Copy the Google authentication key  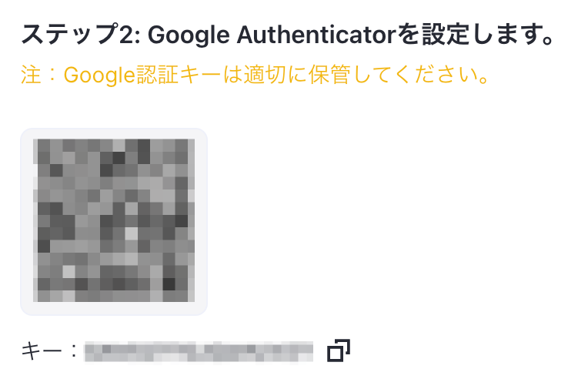[339, 350]
